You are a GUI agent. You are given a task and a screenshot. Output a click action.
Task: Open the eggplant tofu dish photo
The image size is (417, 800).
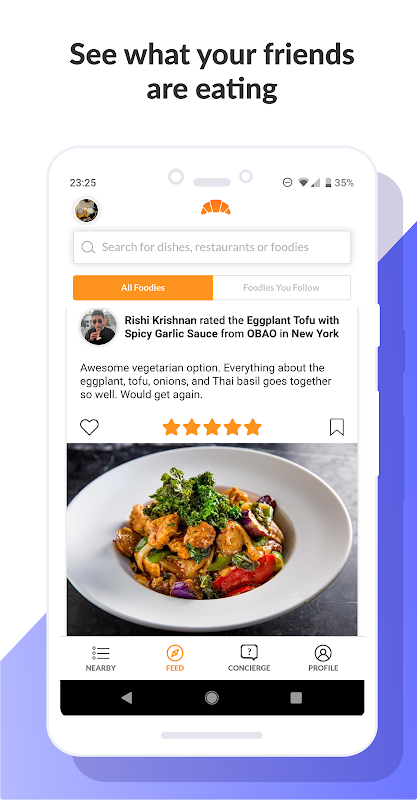(212, 539)
